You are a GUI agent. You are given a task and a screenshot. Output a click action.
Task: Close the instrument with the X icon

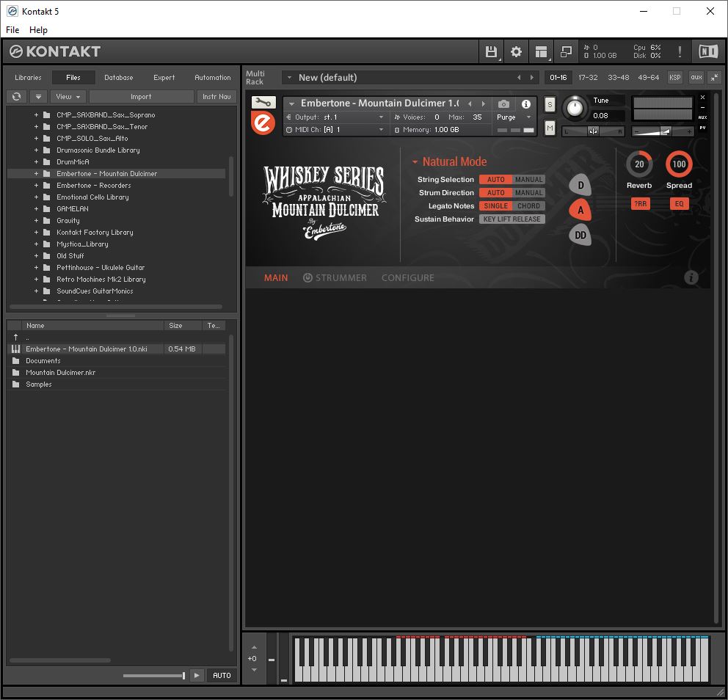click(x=702, y=98)
